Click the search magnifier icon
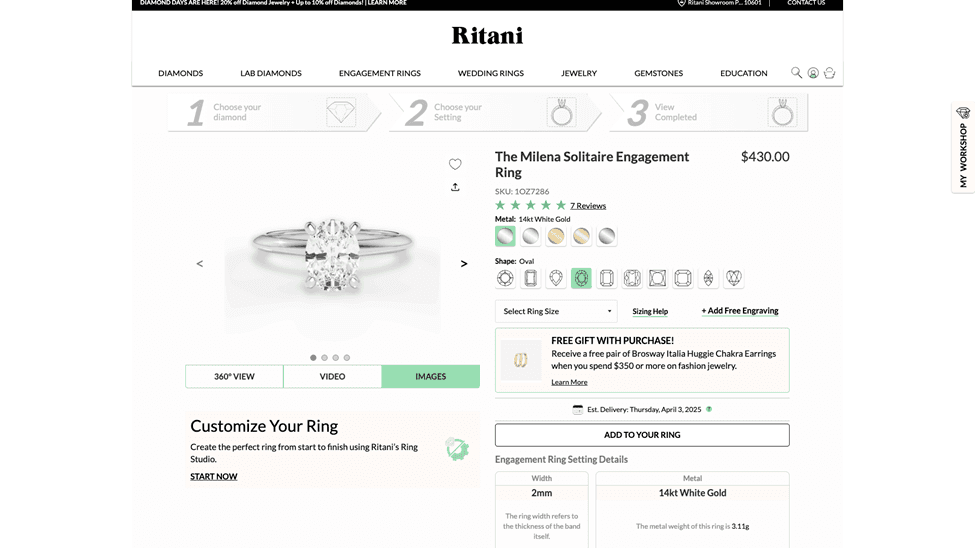Screen dimensions: 975x548 click(797, 73)
